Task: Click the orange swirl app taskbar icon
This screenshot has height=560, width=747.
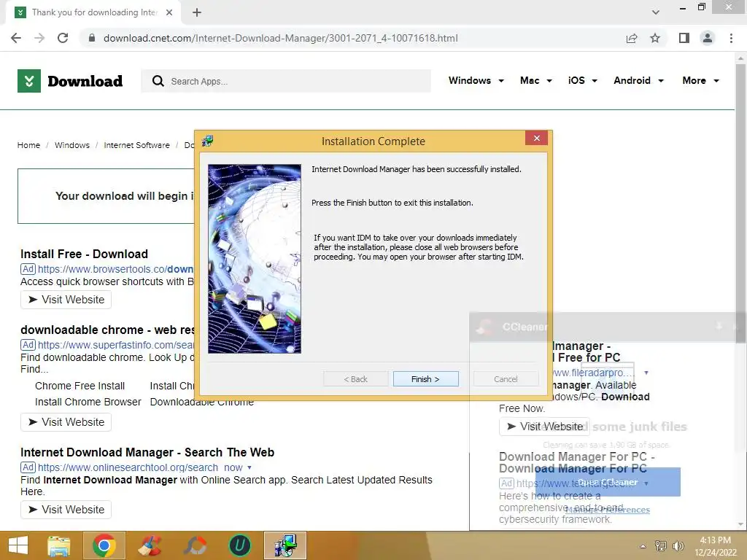Action: (x=195, y=545)
